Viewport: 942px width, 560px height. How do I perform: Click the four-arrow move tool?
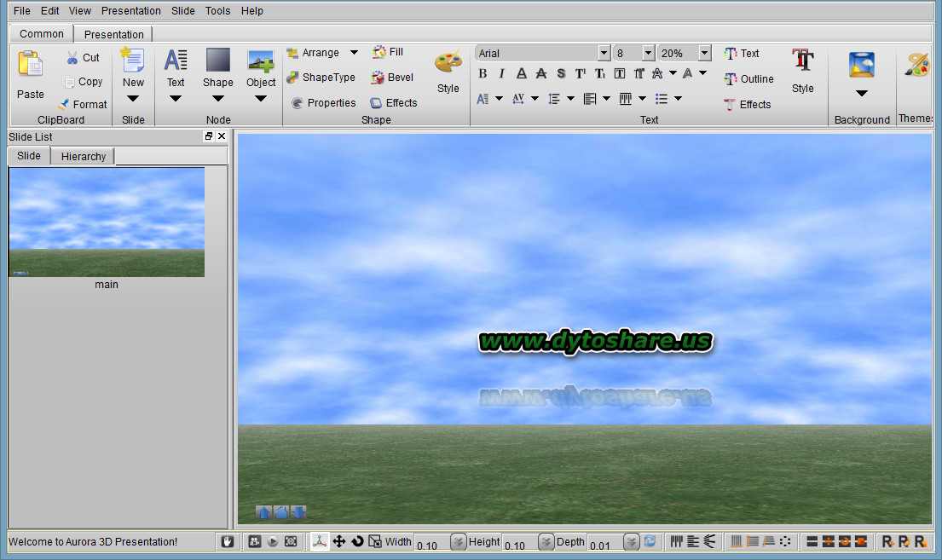pyautogui.click(x=338, y=541)
